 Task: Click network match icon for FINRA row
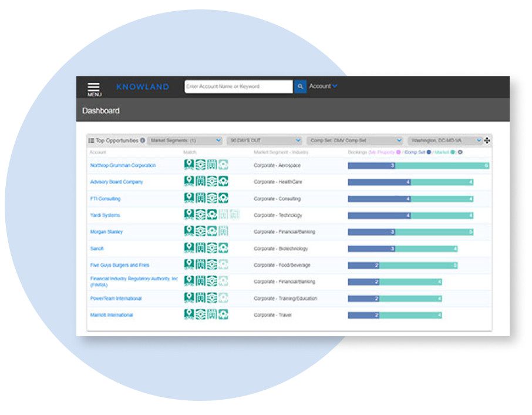pos(212,281)
